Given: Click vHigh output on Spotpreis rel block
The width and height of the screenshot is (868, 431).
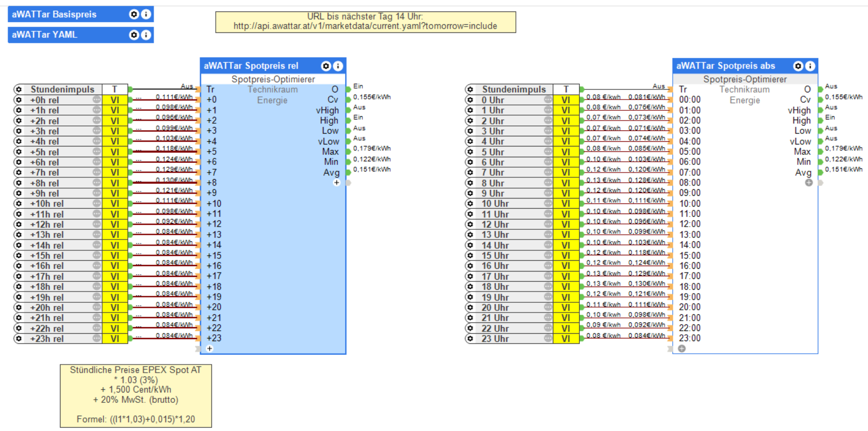Looking at the screenshot, I should click(327, 110).
